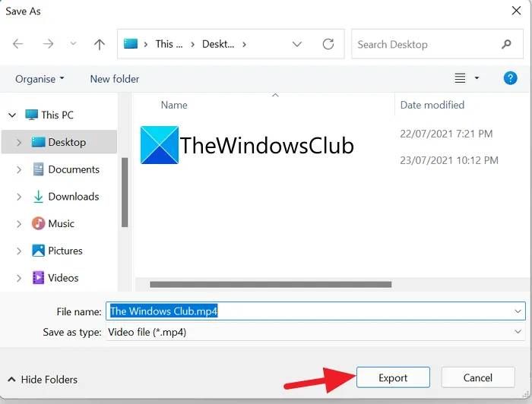The height and width of the screenshot is (404, 532).
Task: Click the blue folder icon in address bar
Action: pyautogui.click(x=131, y=44)
